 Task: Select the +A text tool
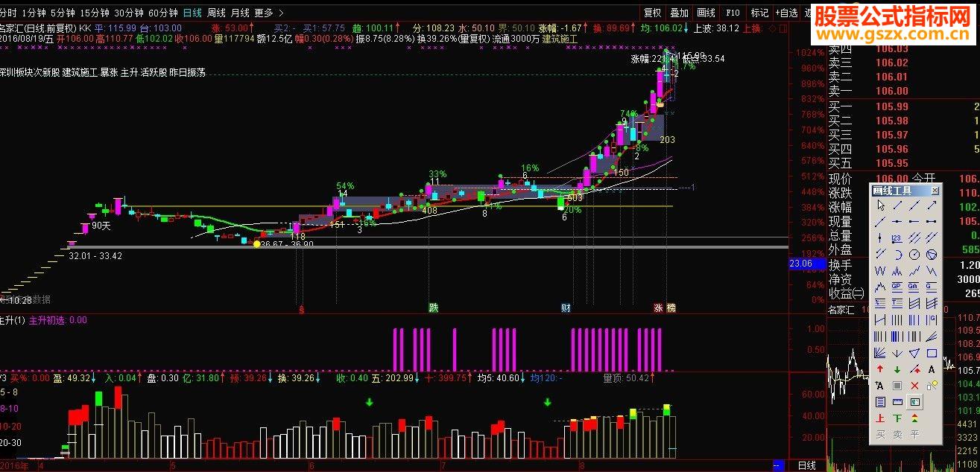tap(881, 386)
